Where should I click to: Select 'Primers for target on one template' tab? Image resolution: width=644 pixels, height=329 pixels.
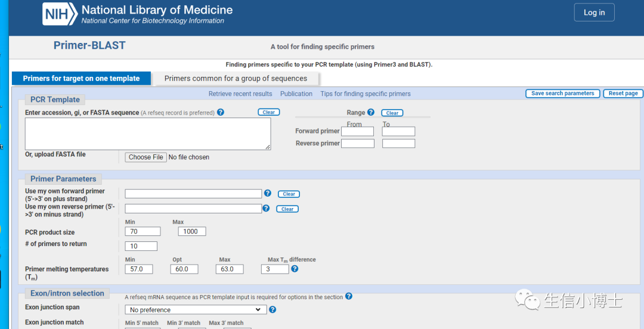coord(81,79)
